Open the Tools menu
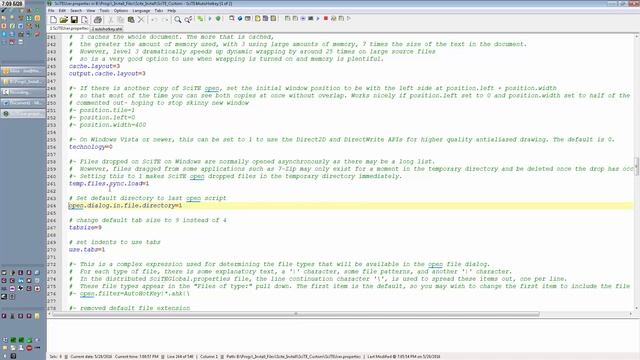 tap(104, 11)
